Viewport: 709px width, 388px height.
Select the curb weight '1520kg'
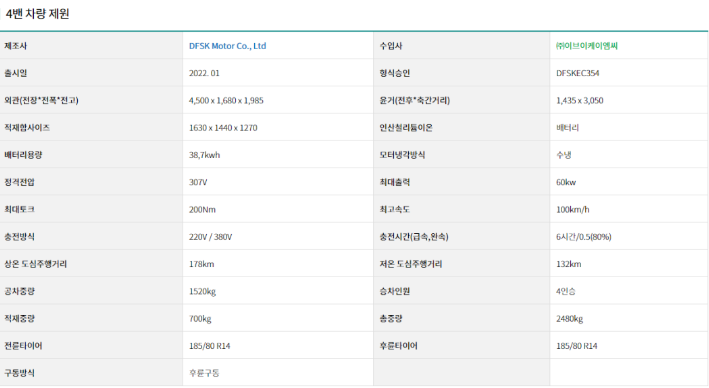(x=202, y=291)
